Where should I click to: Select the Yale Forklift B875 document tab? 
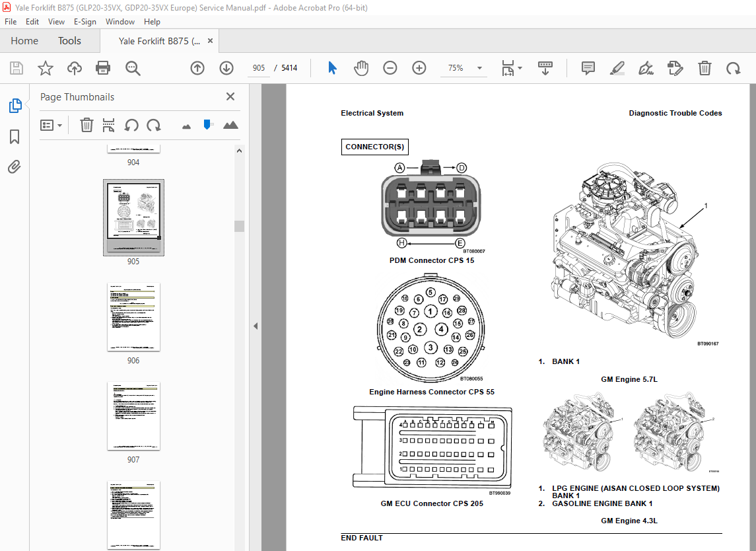(159, 41)
